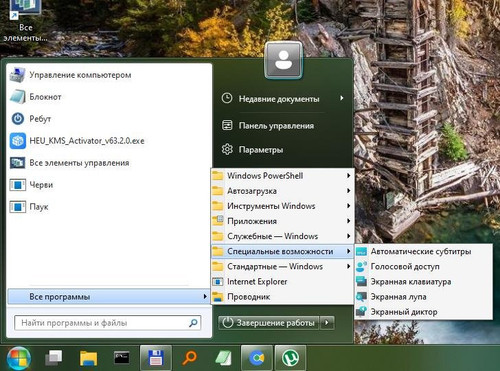500x371 pixels.
Task: Open File Explorer from the taskbar
Action: pyautogui.click(x=88, y=358)
